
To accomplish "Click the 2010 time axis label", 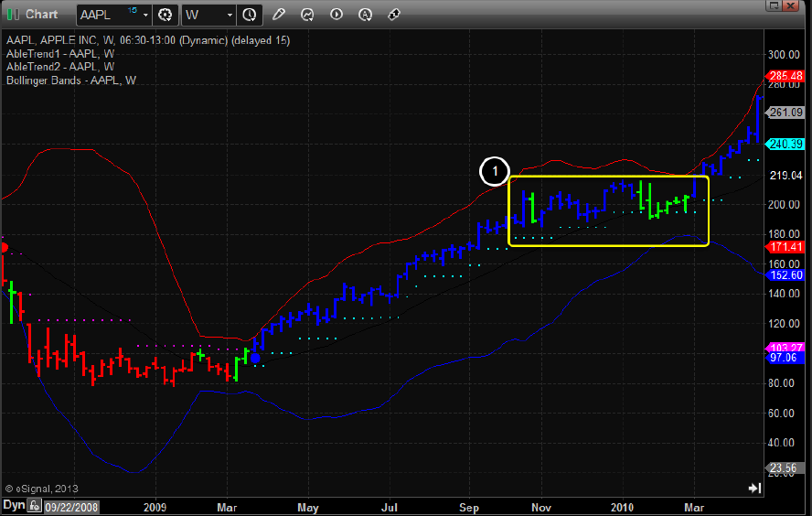I will pos(622,507).
